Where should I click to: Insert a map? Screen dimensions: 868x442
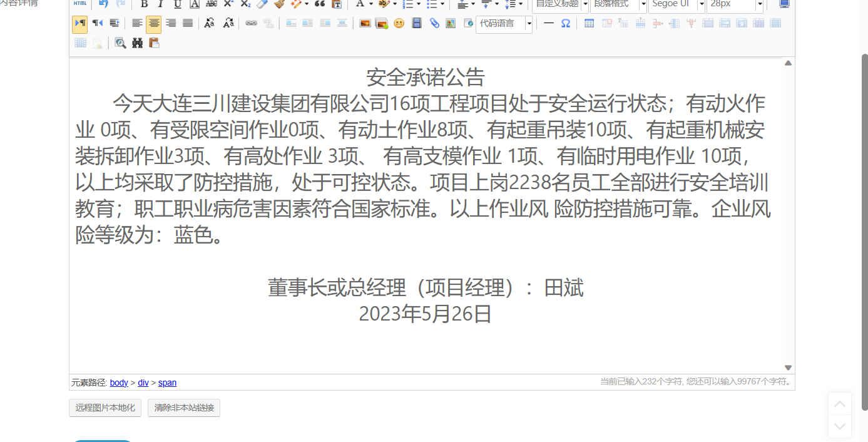[x=451, y=24]
